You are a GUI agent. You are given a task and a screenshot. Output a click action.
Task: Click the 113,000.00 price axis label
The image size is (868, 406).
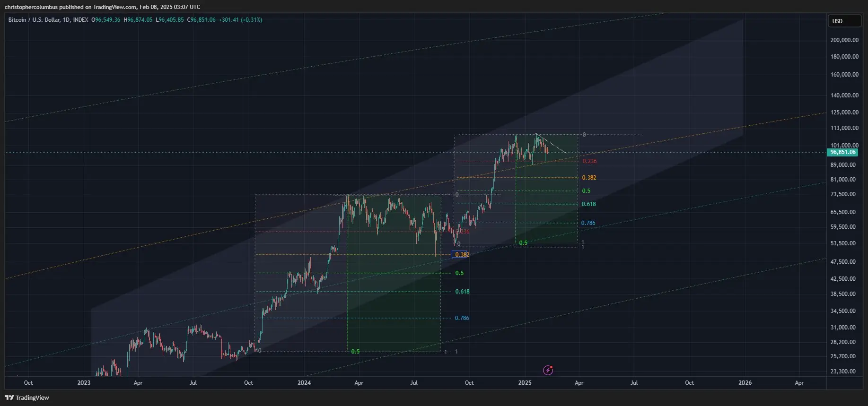coord(844,128)
